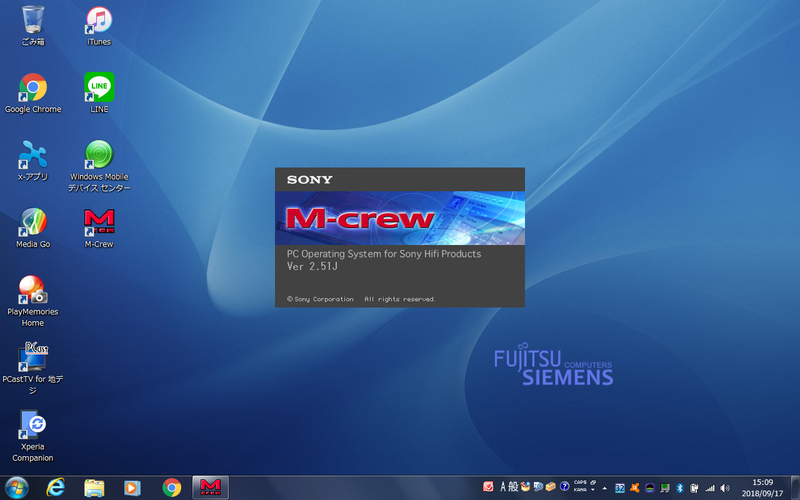Open the Avast orange tray icon

click(635, 488)
